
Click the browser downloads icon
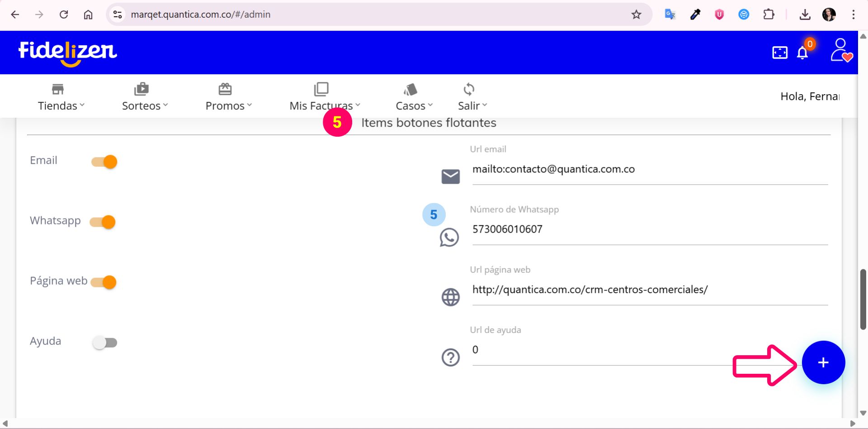pyautogui.click(x=805, y=14)
